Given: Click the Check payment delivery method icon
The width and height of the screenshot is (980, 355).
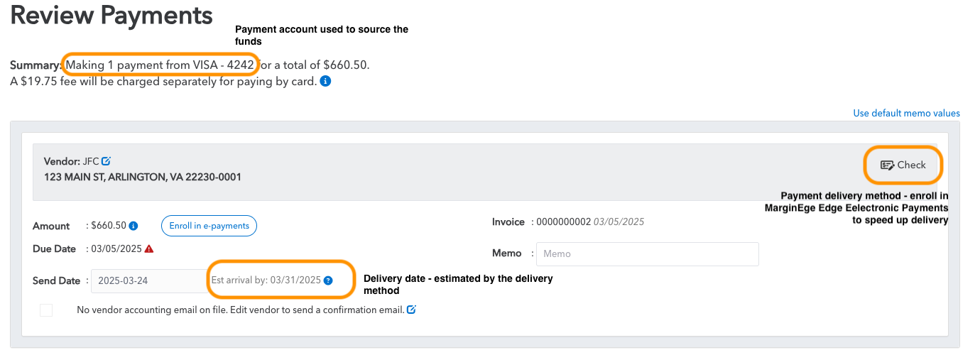Looking at the screenshot, I should tap(887, 165).
